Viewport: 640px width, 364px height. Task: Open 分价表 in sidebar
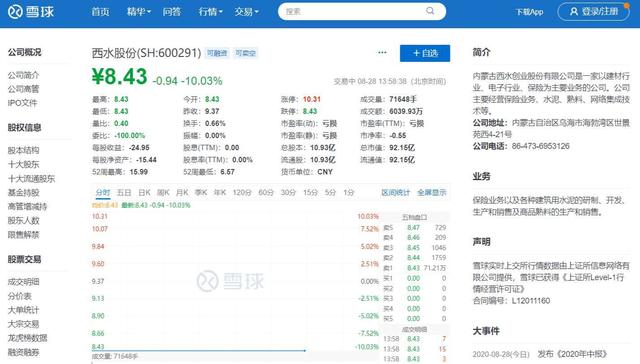point(20,296)
